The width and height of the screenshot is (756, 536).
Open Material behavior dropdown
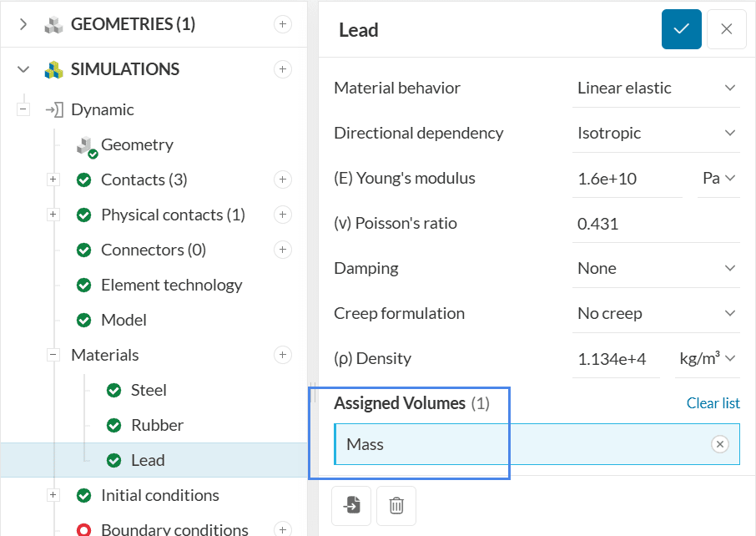[656, 88]
